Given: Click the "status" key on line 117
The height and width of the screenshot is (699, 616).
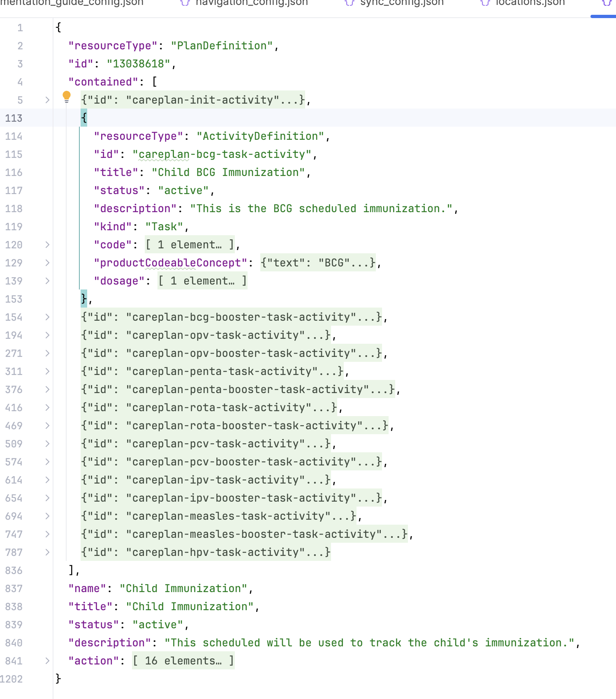Looking at the screenshot, I should coord(119,190).
